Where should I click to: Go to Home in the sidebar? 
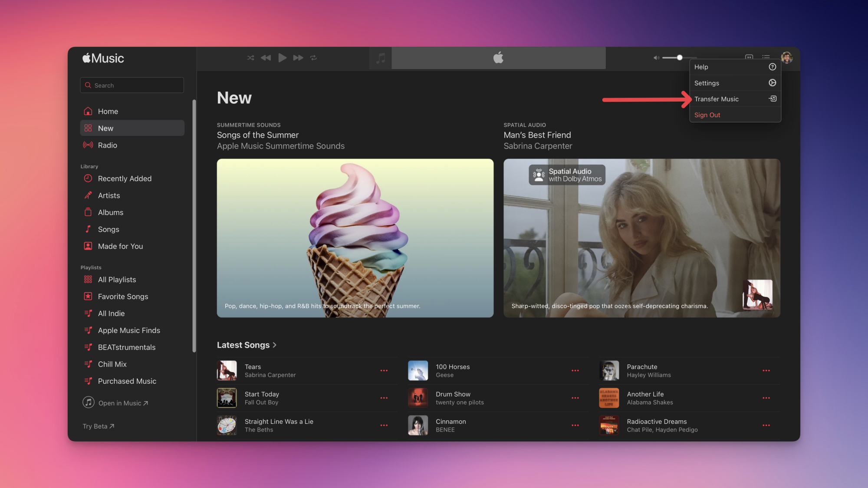132,111
